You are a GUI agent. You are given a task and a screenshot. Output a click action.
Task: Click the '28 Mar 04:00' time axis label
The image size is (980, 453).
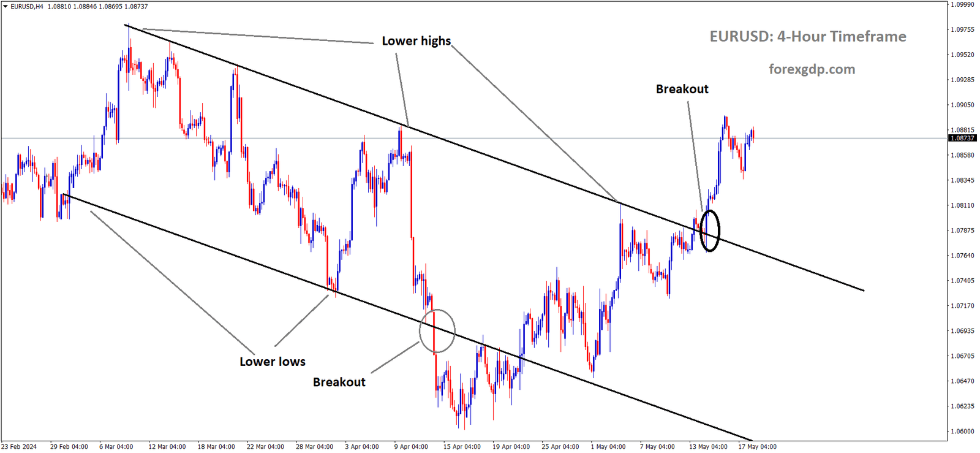[x=315, y=447]
